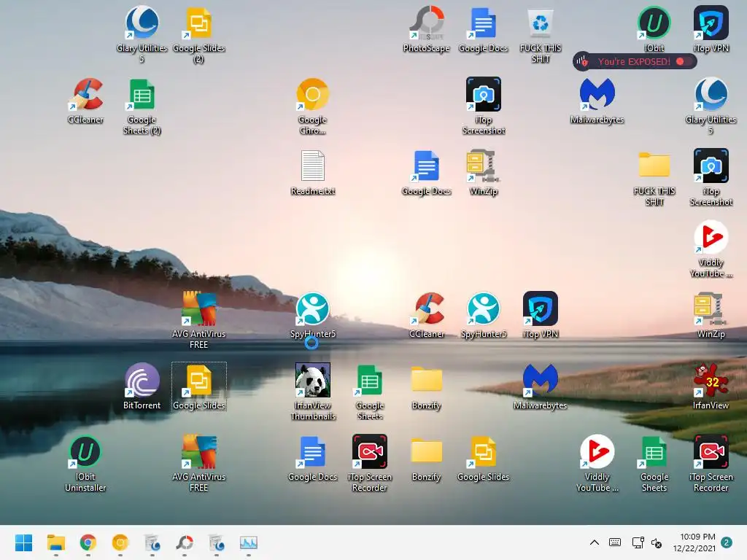Open the recycle bin labeled FUCK THIS SHIT
The image size is (747, 560).
coord(541,34)
